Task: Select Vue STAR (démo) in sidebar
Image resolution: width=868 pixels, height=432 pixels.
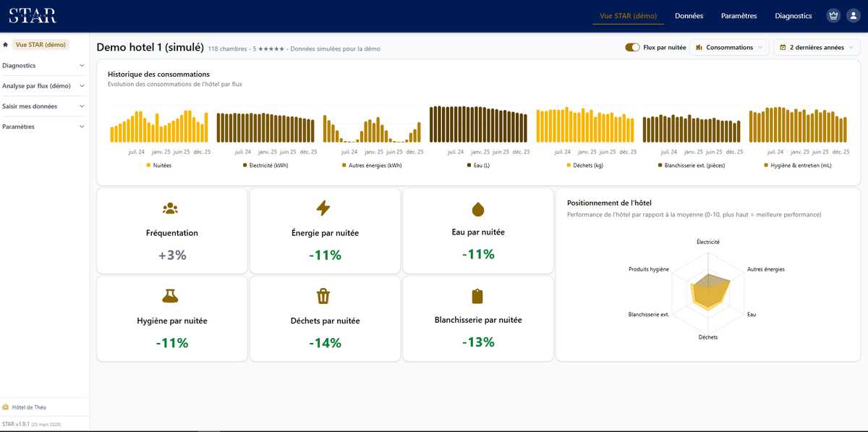Action: coord(41,45)
